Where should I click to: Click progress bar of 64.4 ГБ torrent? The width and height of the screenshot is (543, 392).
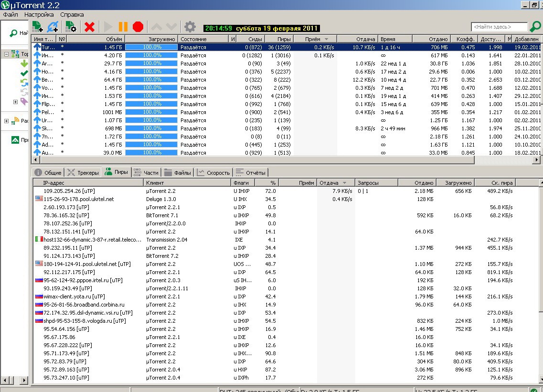click(151, 80)
